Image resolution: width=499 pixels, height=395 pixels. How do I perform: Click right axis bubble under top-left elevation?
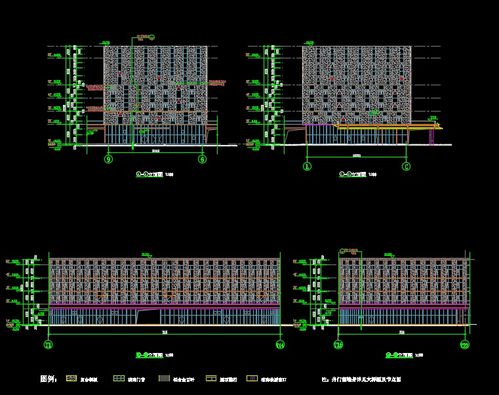click(x=202, y=159)
